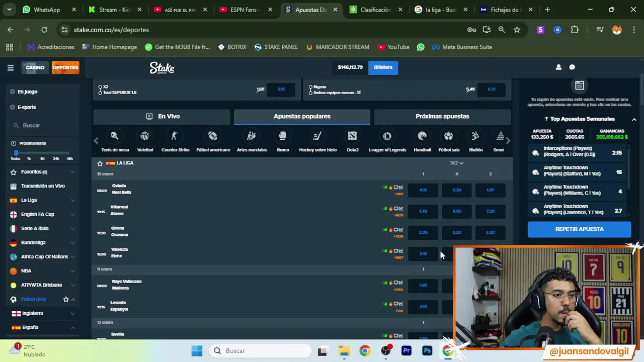The height and width of the screenshot is (362, 644).
Task: Select the Biatlón sport icon
Action: pyautogui.click(x=475, y=141)
